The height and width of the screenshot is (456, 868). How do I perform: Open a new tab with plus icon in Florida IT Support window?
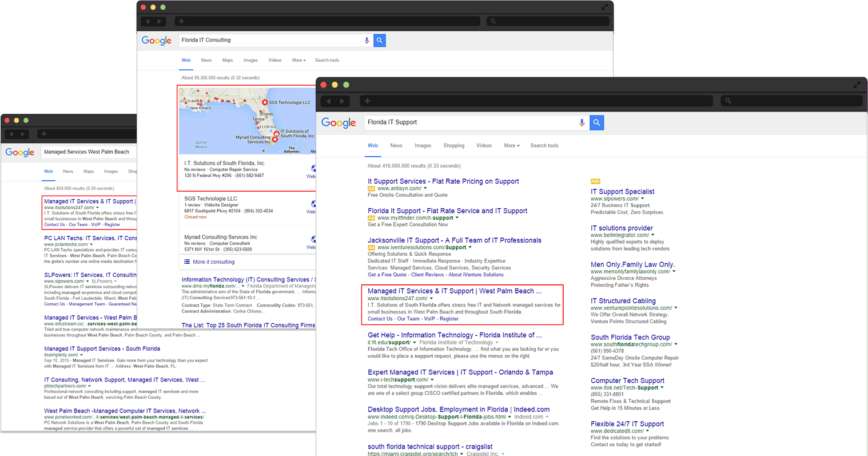click(x=368, y=101)
